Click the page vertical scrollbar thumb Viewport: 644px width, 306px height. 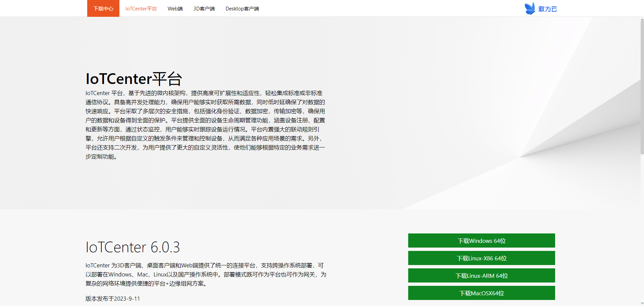tap(642, 87)
